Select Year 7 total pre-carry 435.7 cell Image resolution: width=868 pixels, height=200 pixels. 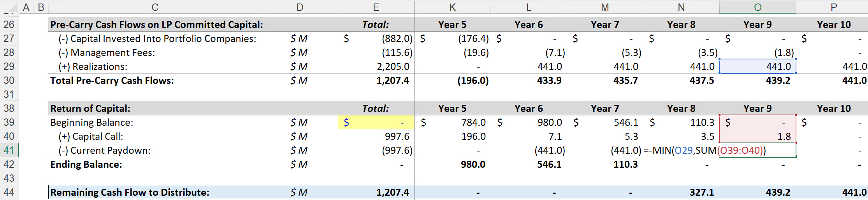click(x=605, y=80)
